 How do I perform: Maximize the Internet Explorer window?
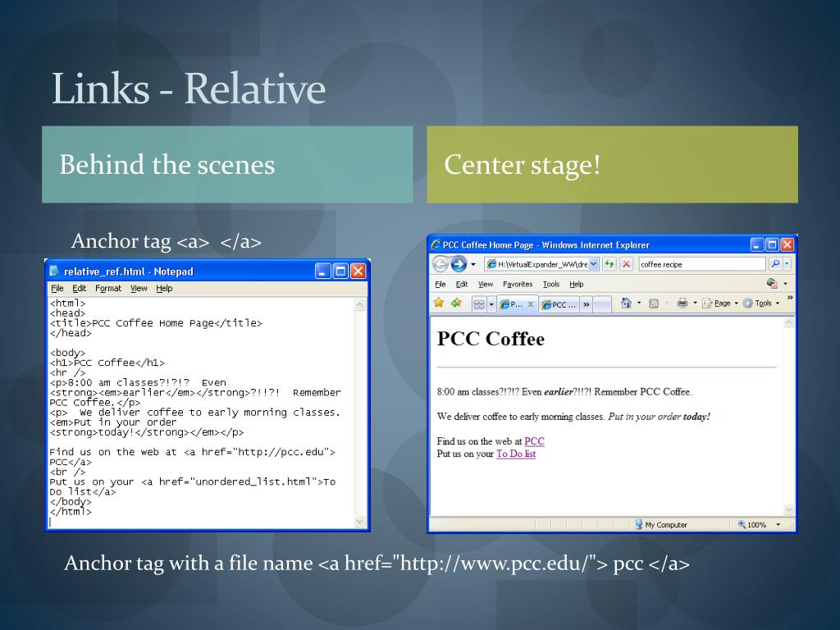[x=772, y=244]
